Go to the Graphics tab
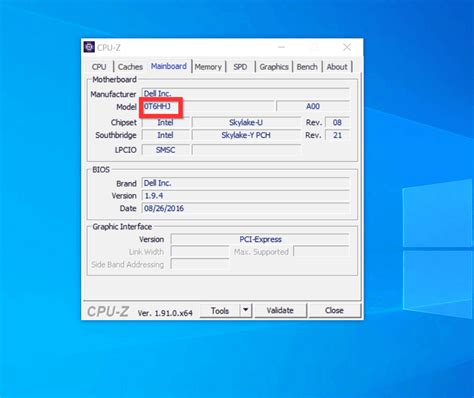 coord(274,67)
